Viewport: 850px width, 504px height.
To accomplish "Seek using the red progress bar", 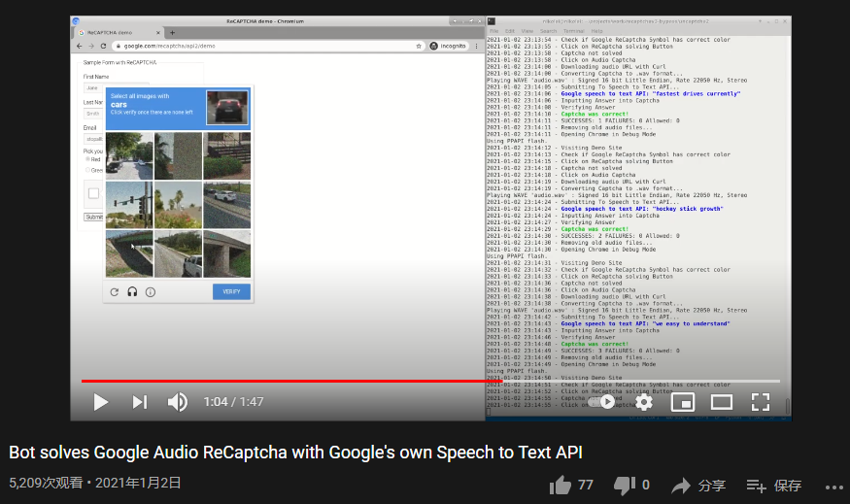I will 430,381.
